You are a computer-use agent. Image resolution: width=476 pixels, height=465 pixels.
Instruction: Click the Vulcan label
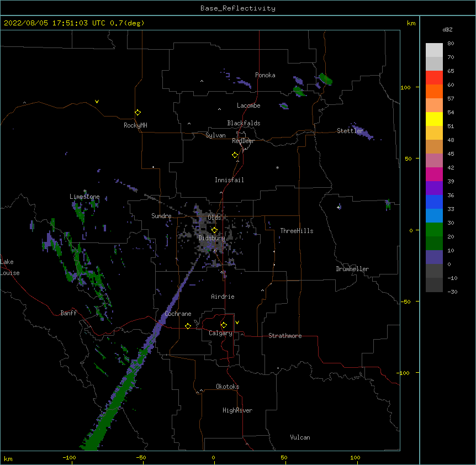click(300, 437)
